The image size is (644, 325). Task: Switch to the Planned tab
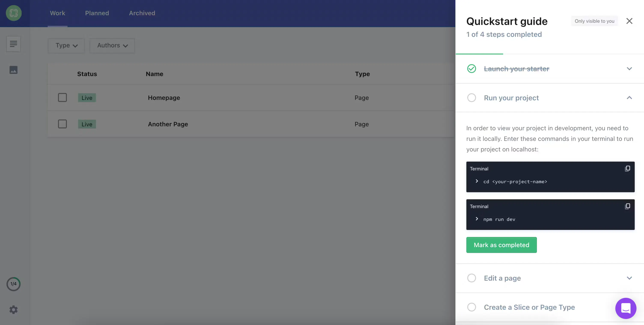[x=97, y=13]
